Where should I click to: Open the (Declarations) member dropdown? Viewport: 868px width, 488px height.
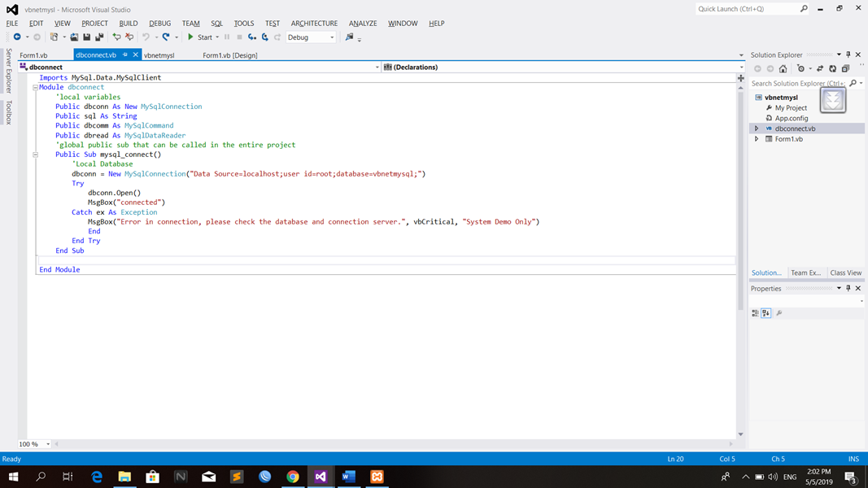(x=741, y=67)
